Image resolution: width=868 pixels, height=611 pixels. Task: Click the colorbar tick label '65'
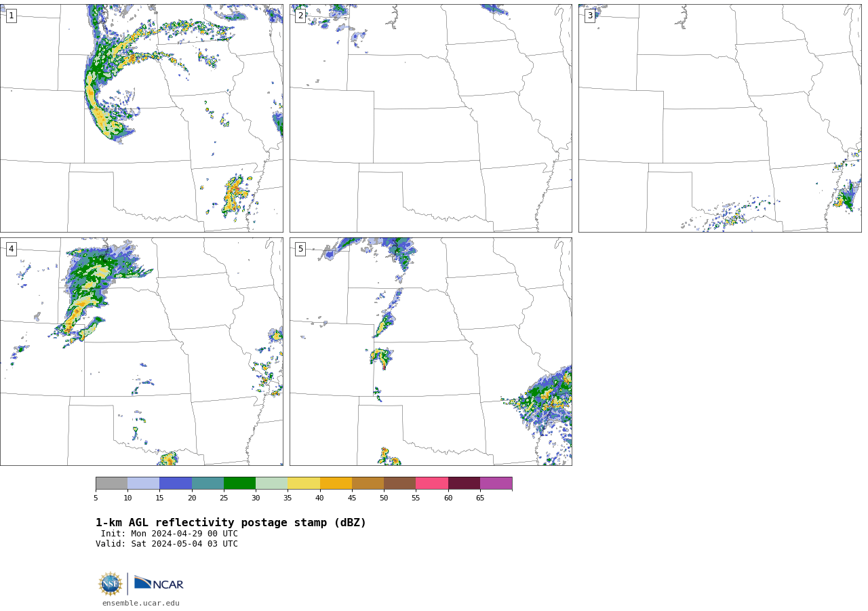pyautogui.click(x=480, y=498)
